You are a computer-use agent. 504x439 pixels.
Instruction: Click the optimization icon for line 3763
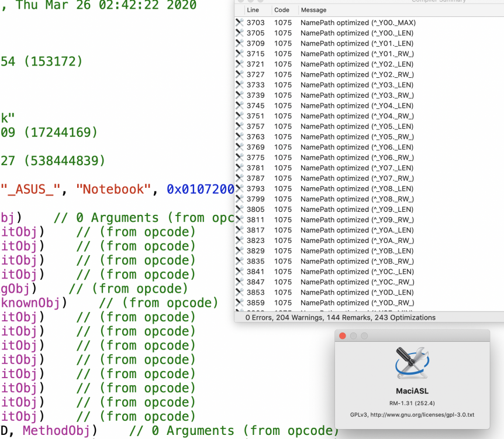240,136
